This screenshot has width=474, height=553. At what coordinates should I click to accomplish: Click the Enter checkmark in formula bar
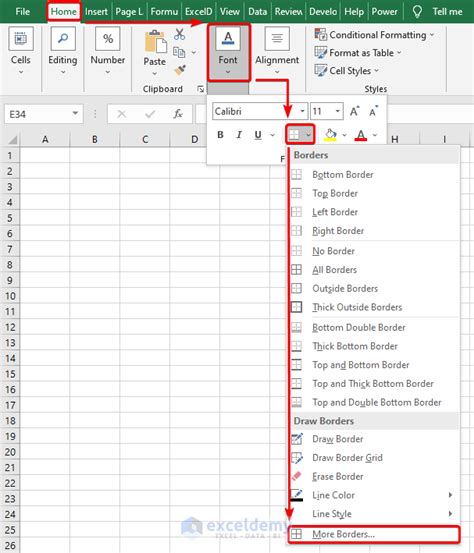150,114
